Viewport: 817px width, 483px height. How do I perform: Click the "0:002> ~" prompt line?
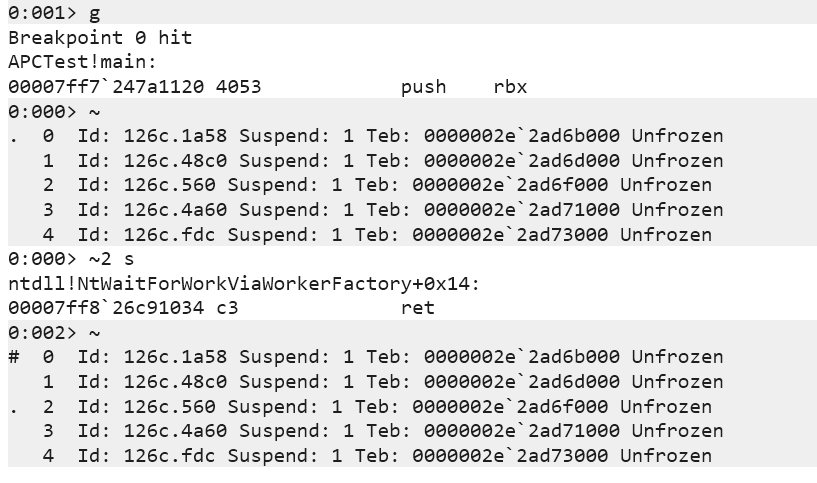click(x=54, y=332)
